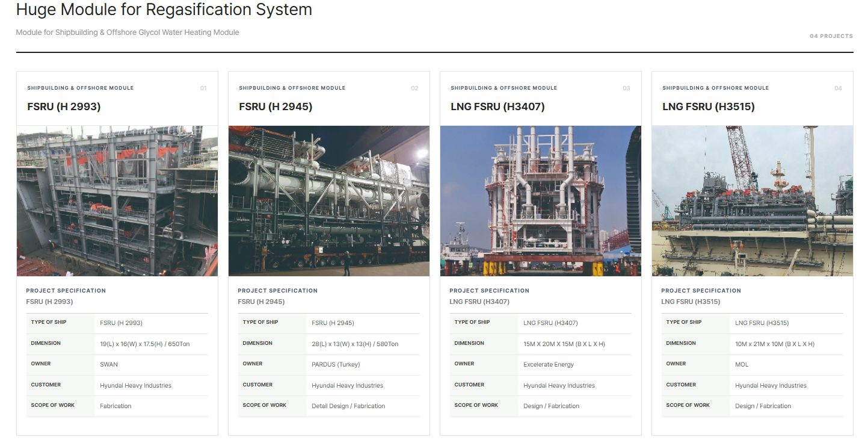Click the subtitle mentioning Glycol Water Heating Module

(128, 33)
